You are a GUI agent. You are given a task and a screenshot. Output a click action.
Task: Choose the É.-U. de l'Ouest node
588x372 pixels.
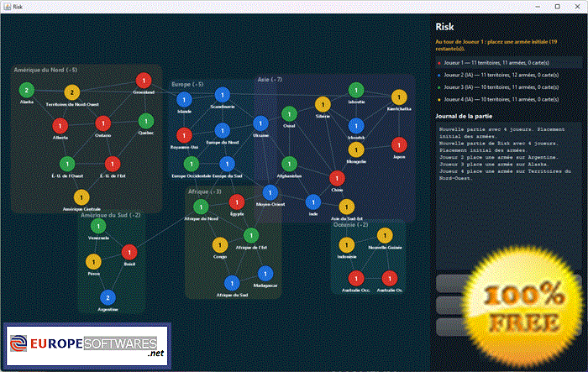point(67,164)
